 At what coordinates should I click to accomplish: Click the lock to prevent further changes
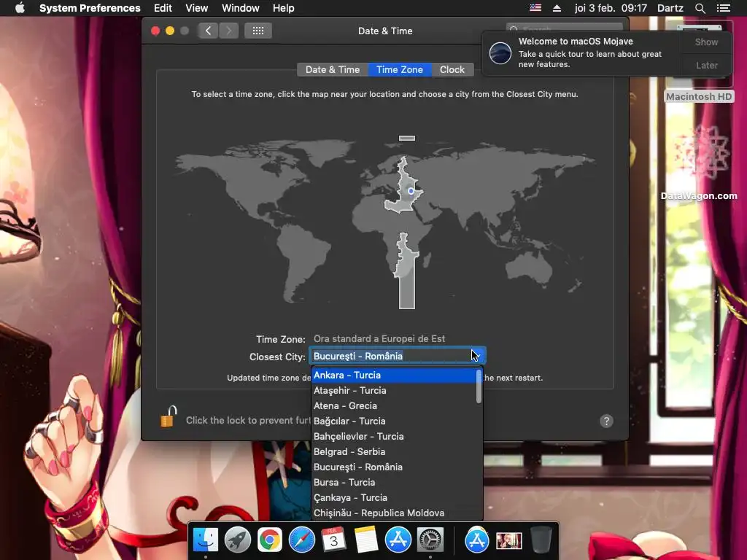[x=168, y=417]
